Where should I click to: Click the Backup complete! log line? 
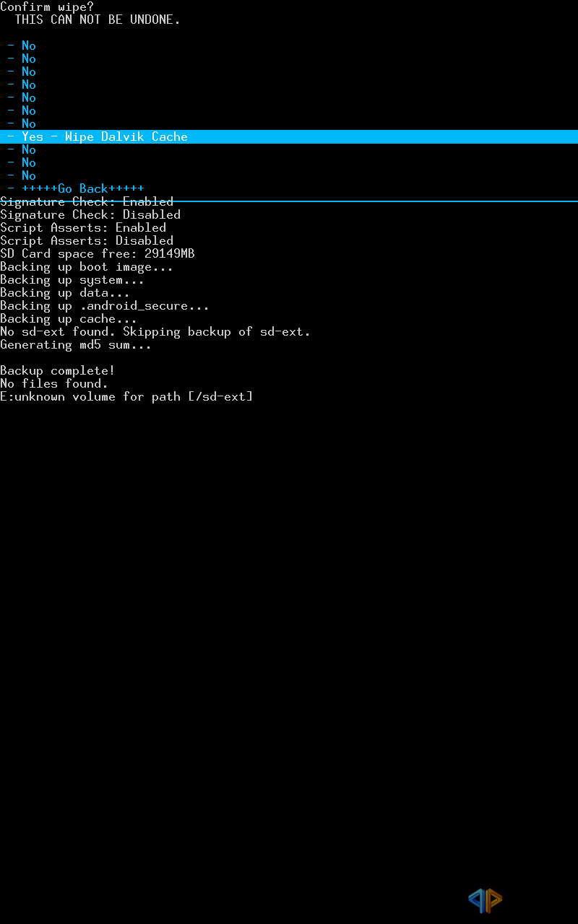pyautogui.click(x=58, y=370)
